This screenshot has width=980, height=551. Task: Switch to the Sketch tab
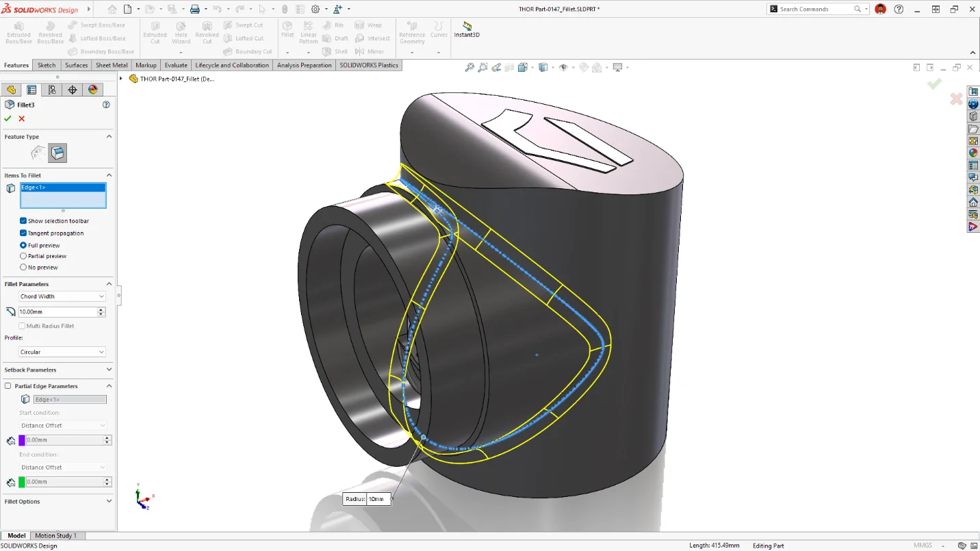[x=47, y=65]
